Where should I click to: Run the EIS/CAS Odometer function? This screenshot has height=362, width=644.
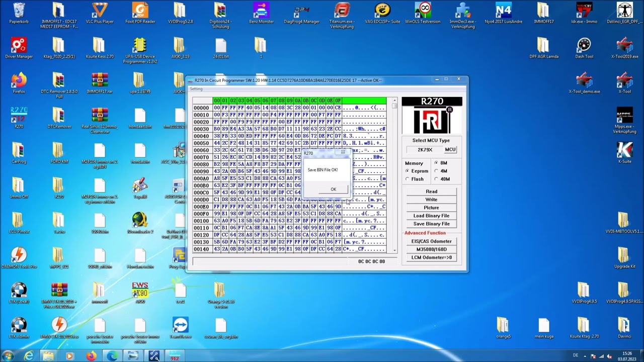[x=431, y=241]
